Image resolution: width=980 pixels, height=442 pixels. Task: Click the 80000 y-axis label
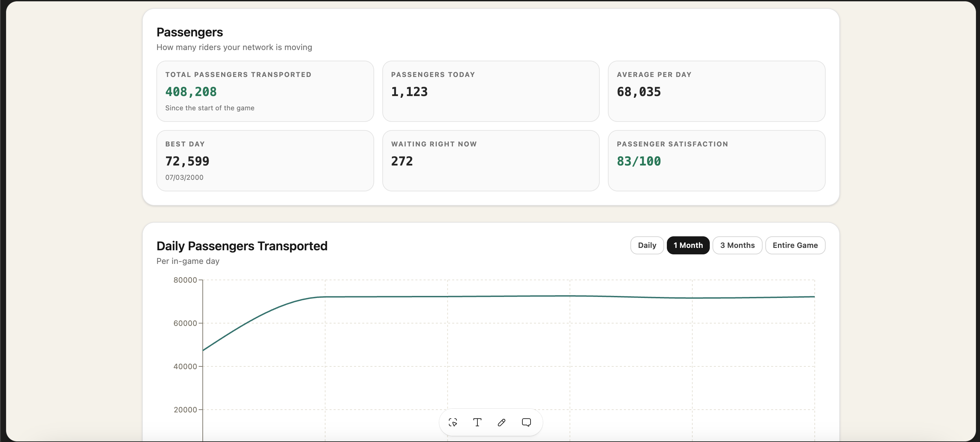point(185,280)
